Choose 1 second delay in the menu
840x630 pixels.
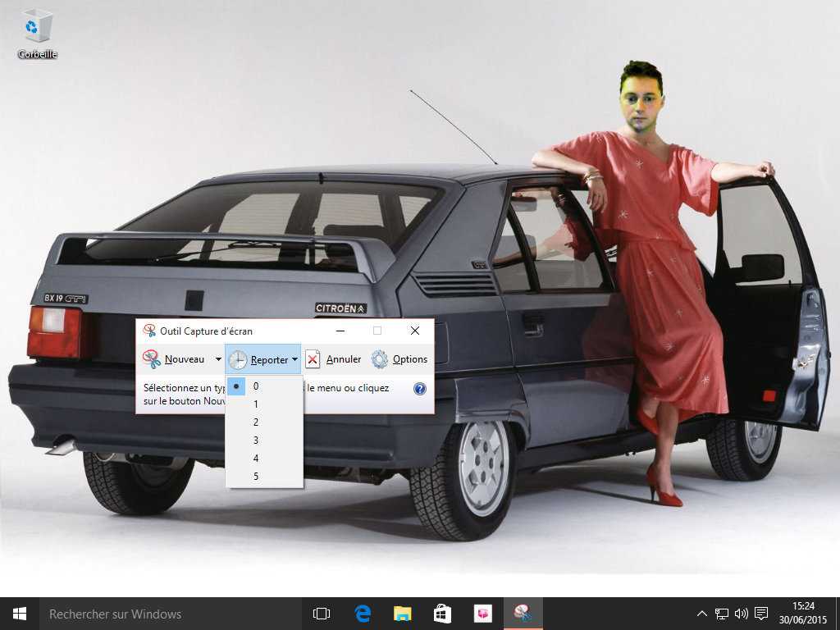pyautogui.click(x=256, y=404)
